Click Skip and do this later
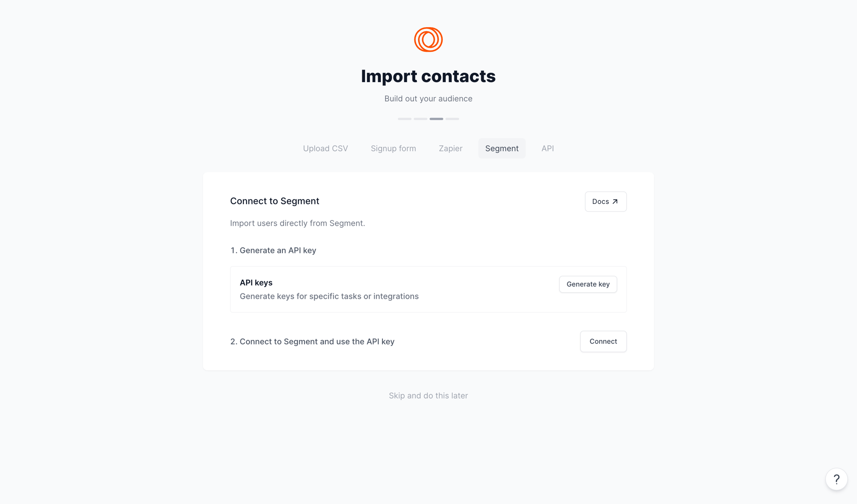This screenshot has height=504, width=857. tap(428, 395)
